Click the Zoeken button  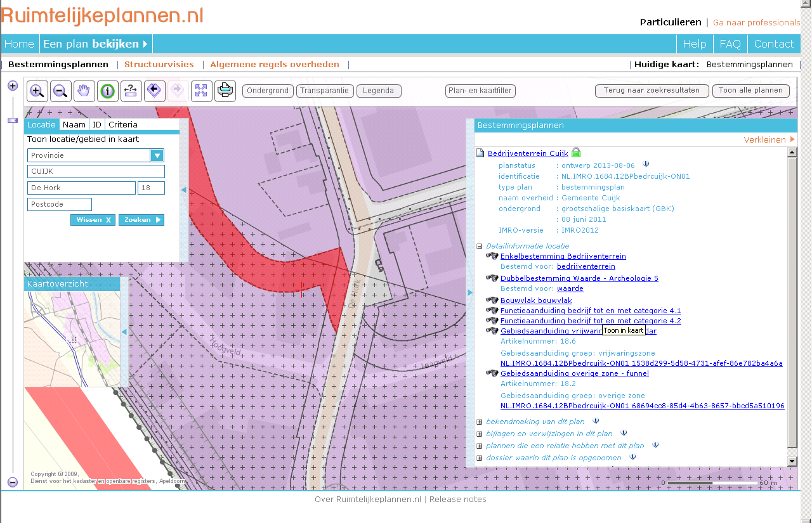pos(141,220)
